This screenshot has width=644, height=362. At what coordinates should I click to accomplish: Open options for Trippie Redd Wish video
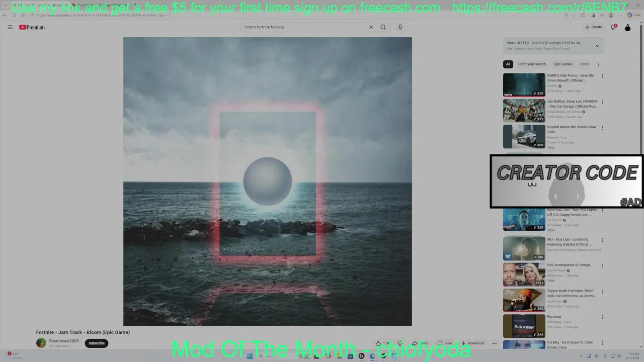click(x=602, y=292)
